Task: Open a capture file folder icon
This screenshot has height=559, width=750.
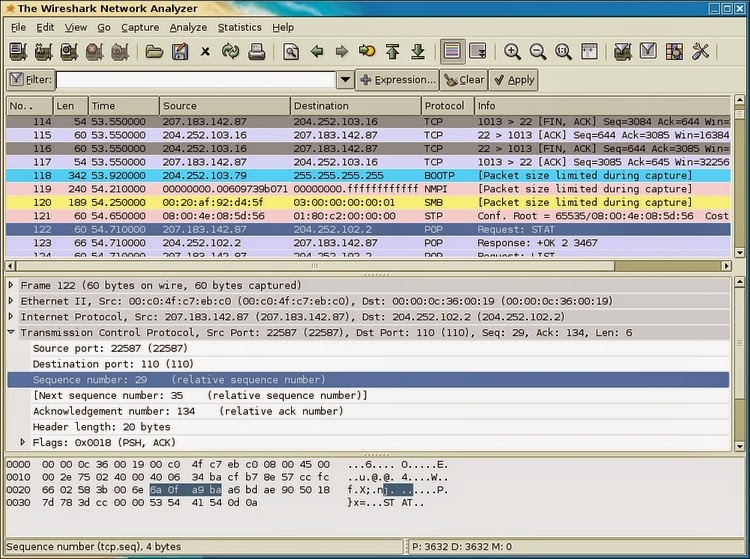Action: tap(154, 51)
